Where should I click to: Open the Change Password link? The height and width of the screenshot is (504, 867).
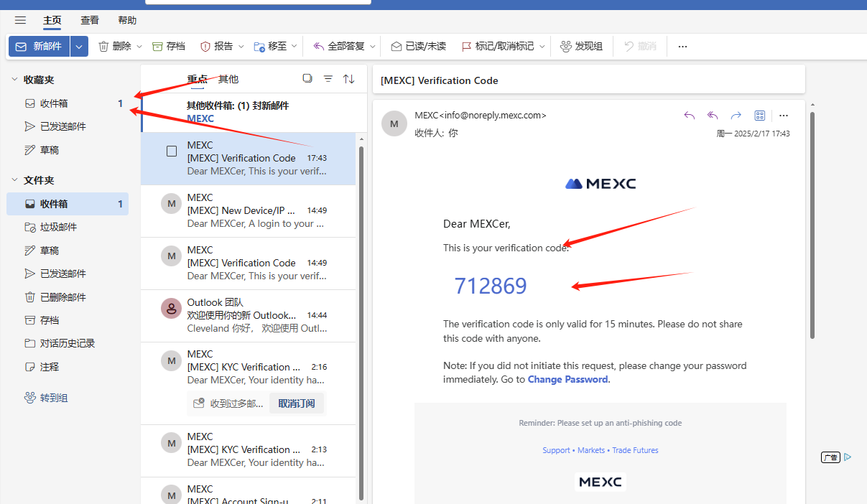coord(567,379)
